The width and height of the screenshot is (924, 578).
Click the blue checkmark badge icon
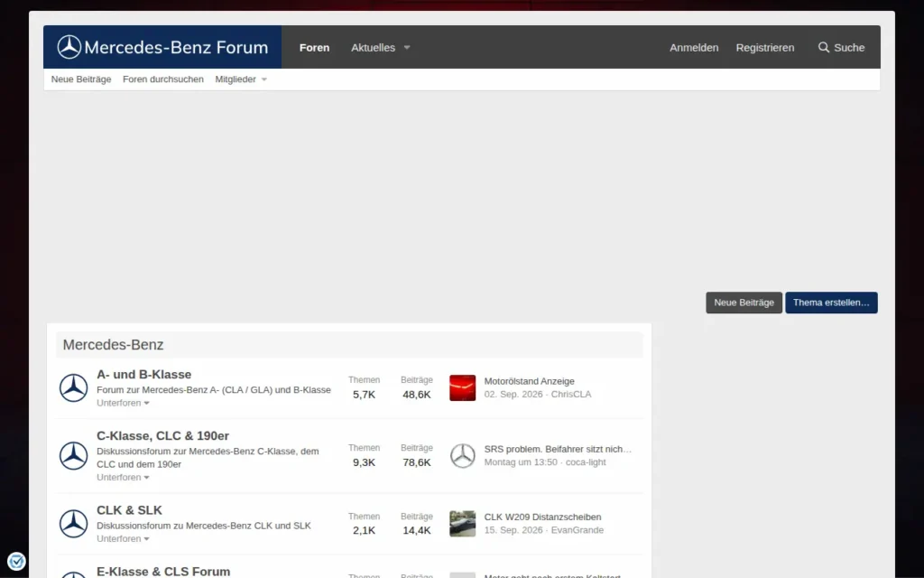(x=16, y=561)
